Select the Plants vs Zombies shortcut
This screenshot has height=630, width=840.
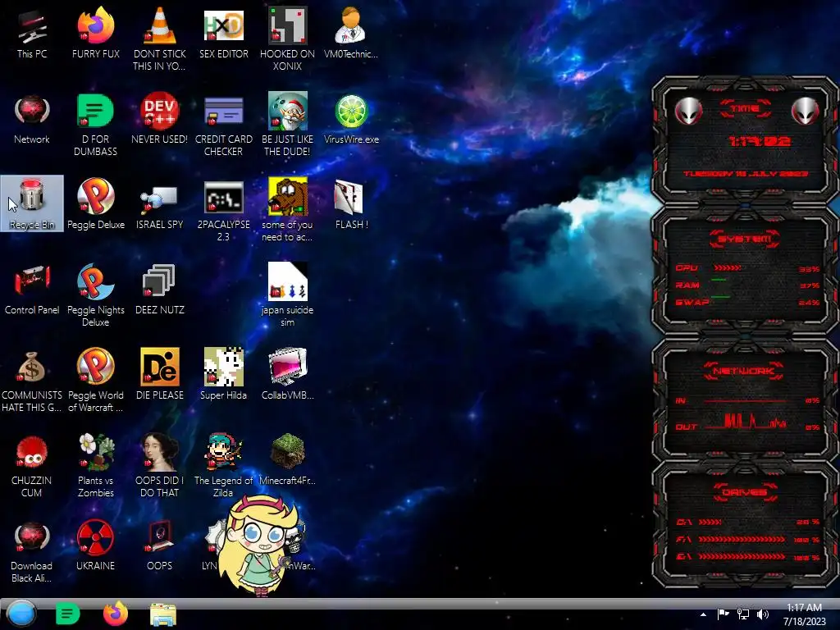pyautogui.click(x=95, y=465)
